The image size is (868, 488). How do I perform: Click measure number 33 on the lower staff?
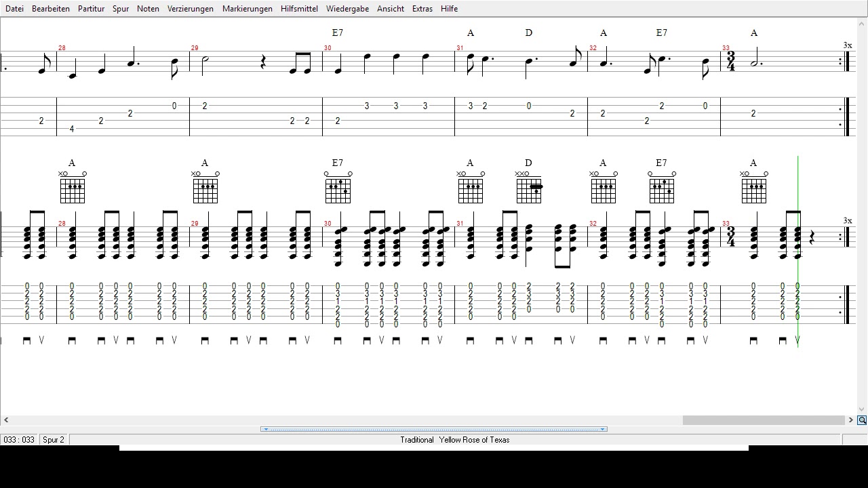[x=726, y=224]
